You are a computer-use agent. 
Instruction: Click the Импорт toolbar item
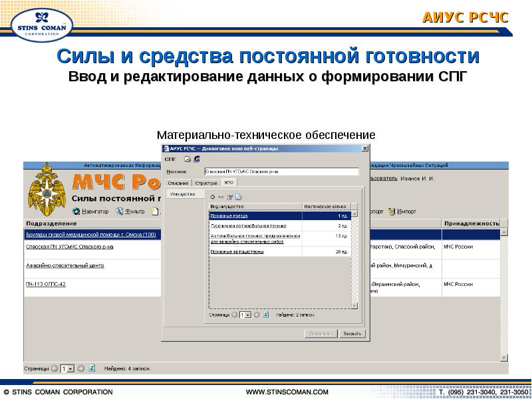(x=402, y=211)
